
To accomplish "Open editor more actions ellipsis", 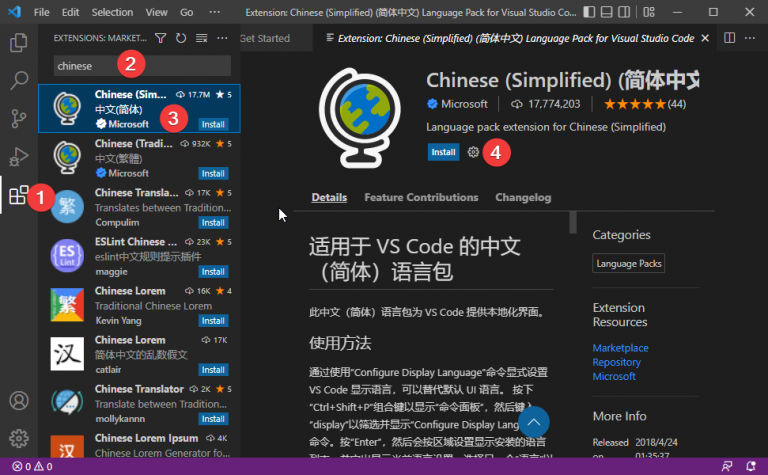I will coord(750,38).
